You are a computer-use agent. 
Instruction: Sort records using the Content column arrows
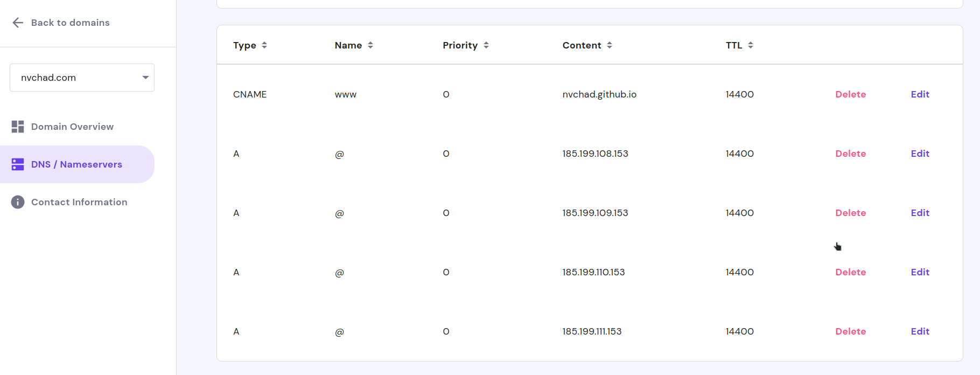point(610,45)
